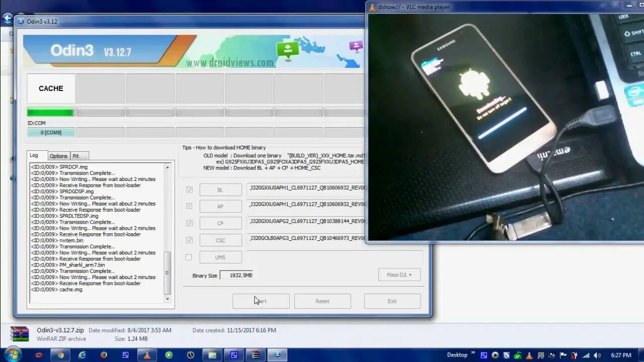Click the media player tray icon
The height and width of the screenshot is (362, 644).
(495, 355)
